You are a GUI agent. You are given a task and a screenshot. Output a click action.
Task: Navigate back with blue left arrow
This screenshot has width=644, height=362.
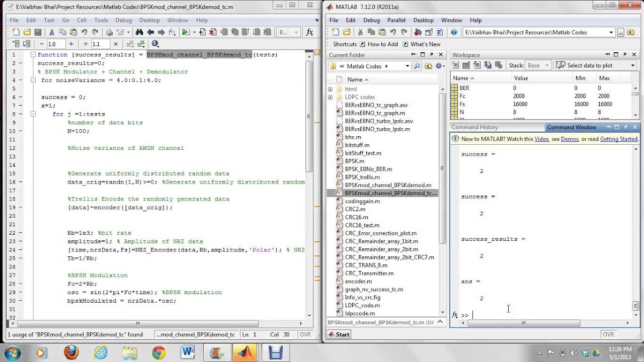150,32
